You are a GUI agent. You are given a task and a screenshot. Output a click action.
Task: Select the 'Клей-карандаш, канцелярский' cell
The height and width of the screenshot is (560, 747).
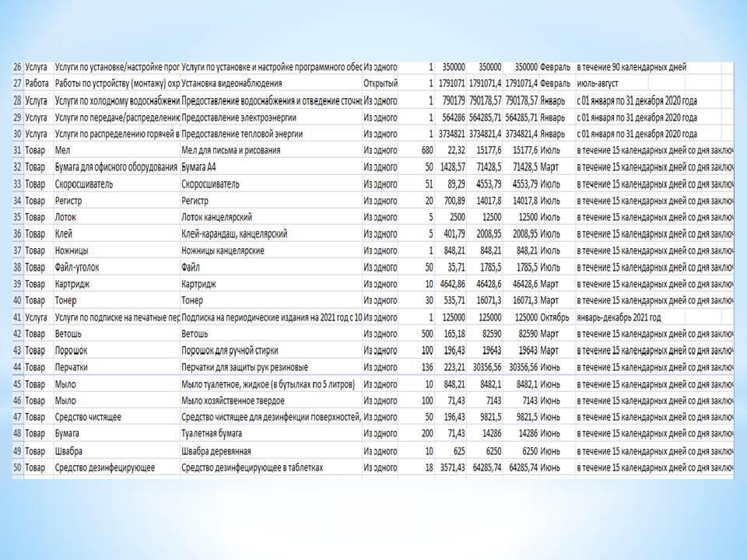point(234,234)
